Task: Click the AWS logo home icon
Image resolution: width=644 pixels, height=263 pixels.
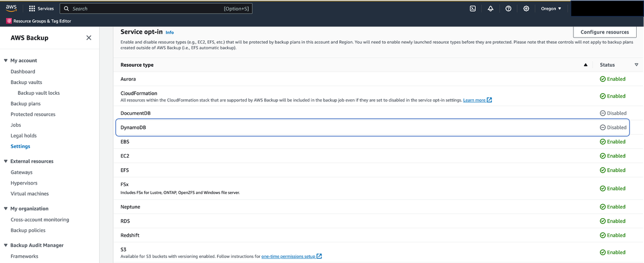Action: 11,8
